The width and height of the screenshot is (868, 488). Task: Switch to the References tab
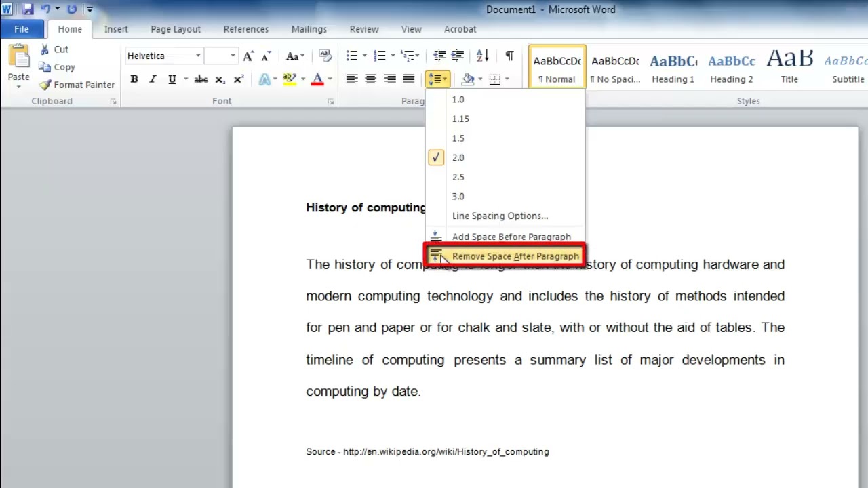pos(246,29)
